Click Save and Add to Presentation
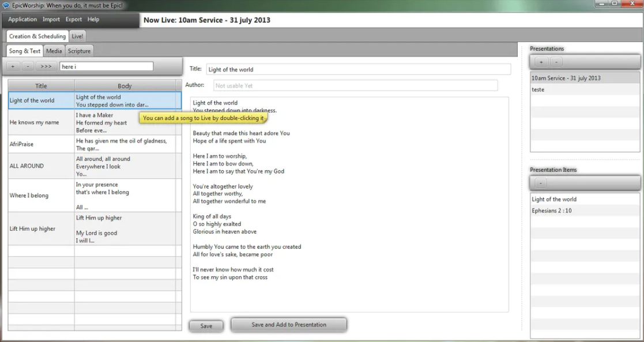Viewport: 644px width, 342px height. click(289, 325)
